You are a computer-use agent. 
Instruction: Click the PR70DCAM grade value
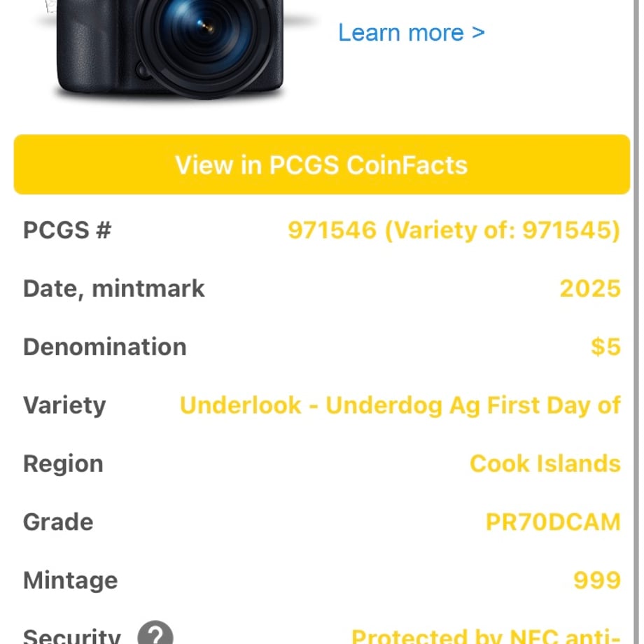point(553,522)
